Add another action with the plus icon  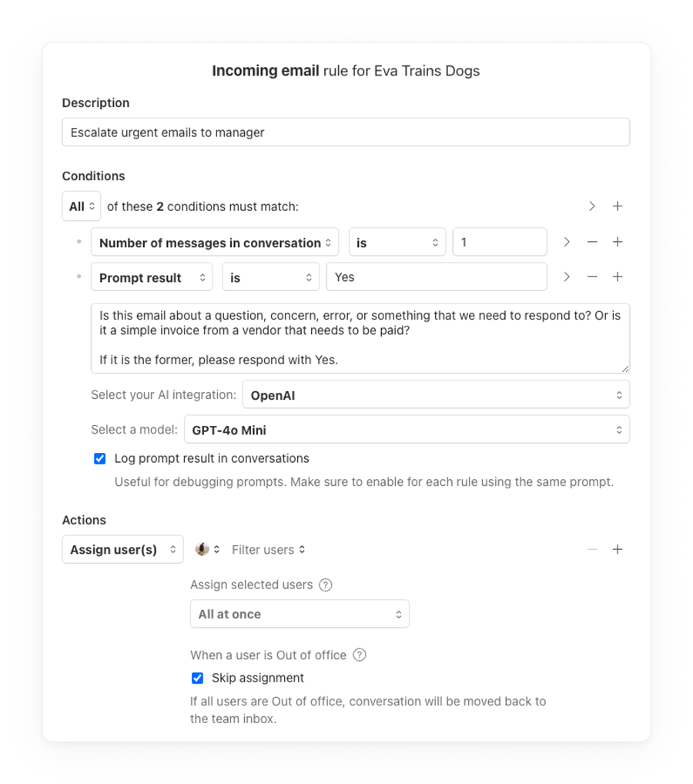coord(617,550)
